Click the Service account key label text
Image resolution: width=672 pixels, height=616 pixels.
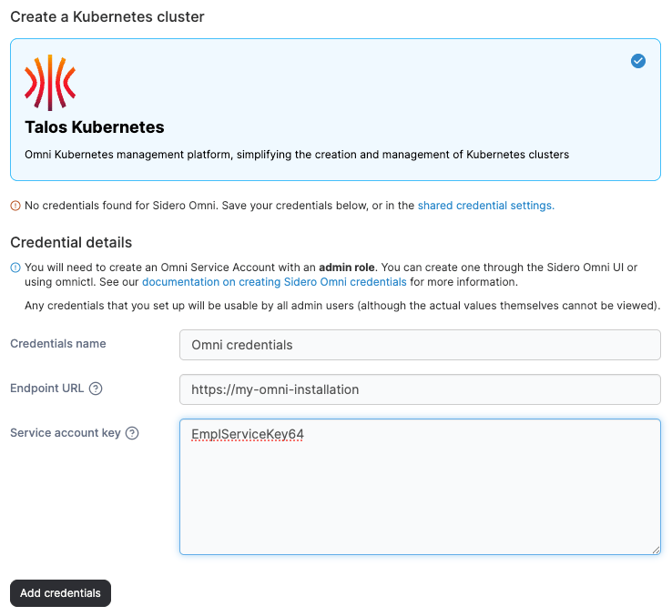pyautogui.click(x=66, y=433)
